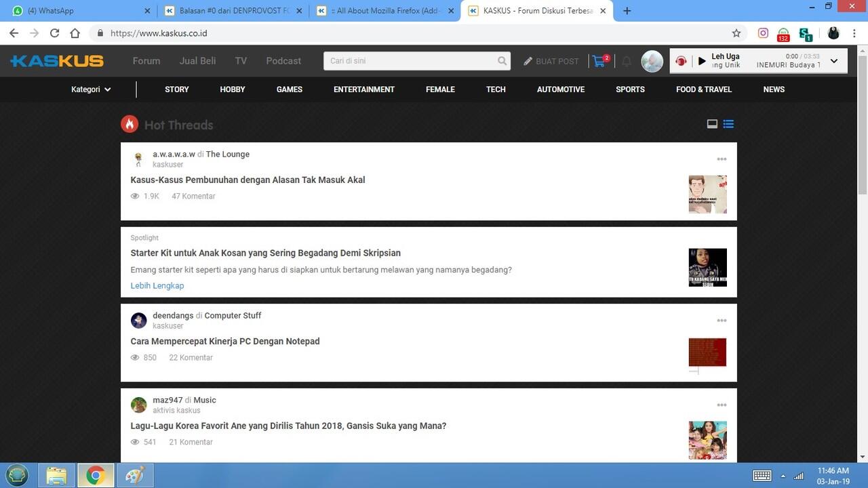Open options menu for a.w.a.w.a.w thread
The height and width of the screenshot is (488, 868).
[x=722, y=159]
